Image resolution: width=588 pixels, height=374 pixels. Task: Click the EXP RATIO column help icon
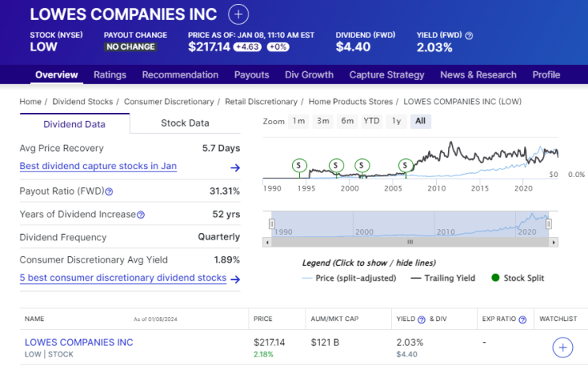[x=523, y=319]
